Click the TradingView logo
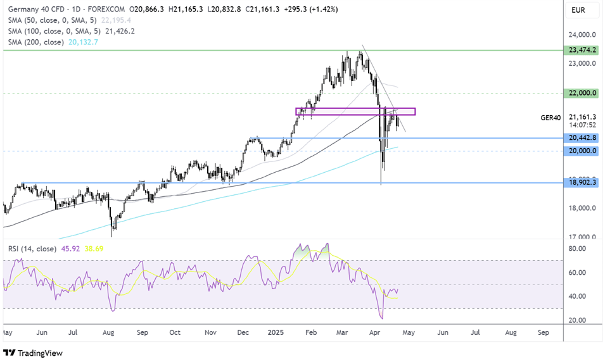The image size is (610, 364). (x=33, y=353)
